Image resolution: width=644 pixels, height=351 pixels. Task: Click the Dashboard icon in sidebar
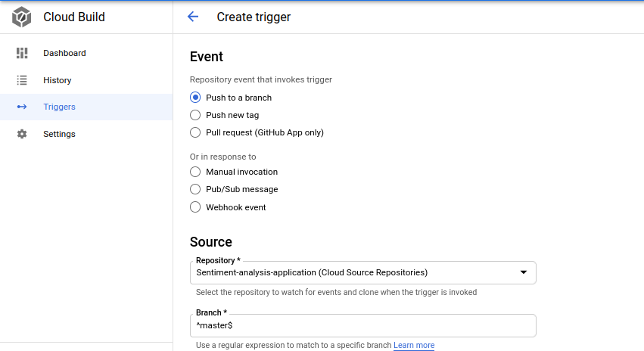pyautogui.click(x=22, y=53)
